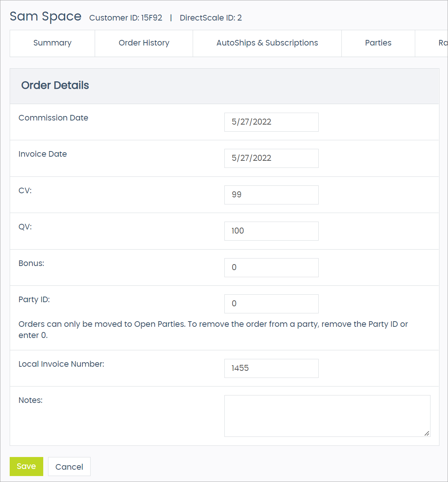Screen dimensions: 448x482
Task: Click the Commission Date field
Action: pyautogui.click(x=271, y=122)
